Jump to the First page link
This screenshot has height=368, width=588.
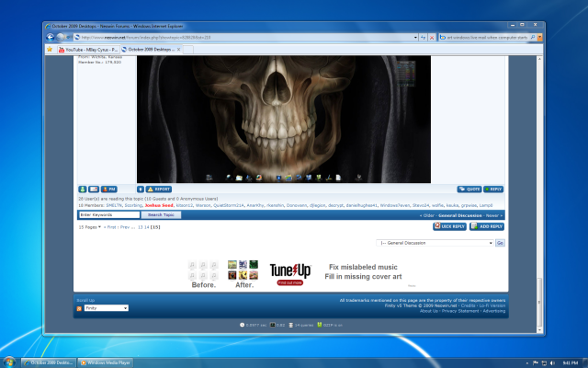pos(110,227)
